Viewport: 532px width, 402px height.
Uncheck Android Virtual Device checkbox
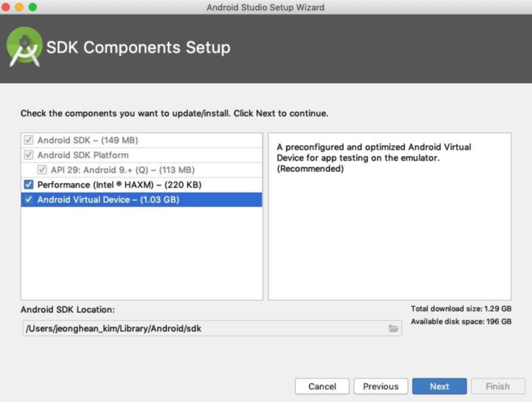click(29, 199)
